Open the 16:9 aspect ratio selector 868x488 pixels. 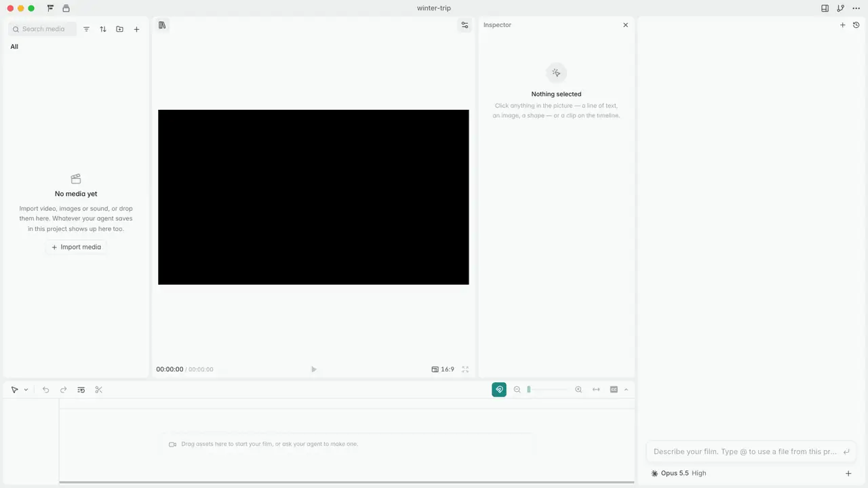click(443, 369)
